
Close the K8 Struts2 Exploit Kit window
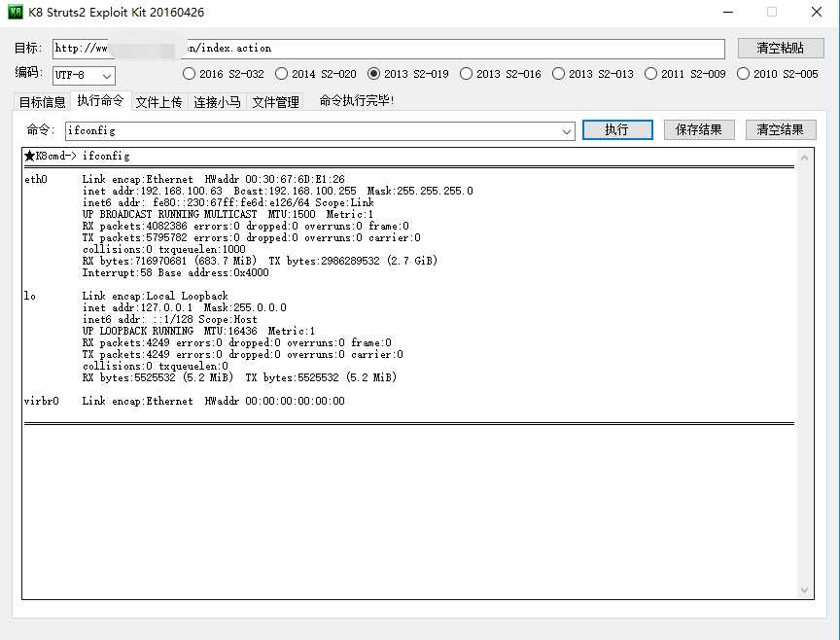coord(817,12)
